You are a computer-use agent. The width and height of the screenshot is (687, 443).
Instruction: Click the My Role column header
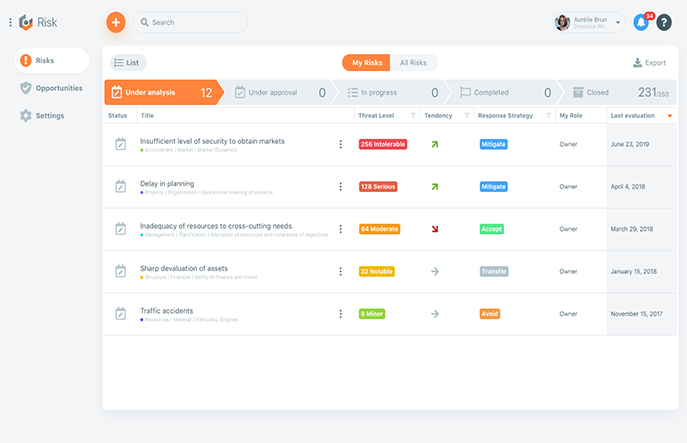[x=571, y=116]
